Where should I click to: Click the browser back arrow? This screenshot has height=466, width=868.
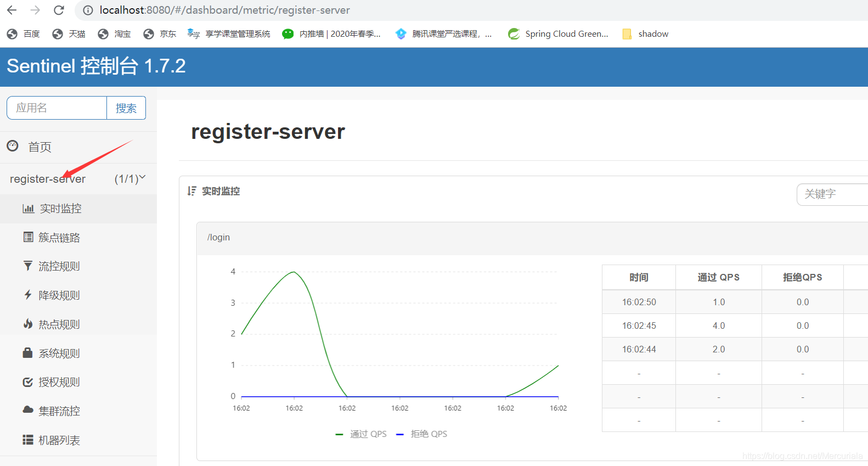[12, 10]
